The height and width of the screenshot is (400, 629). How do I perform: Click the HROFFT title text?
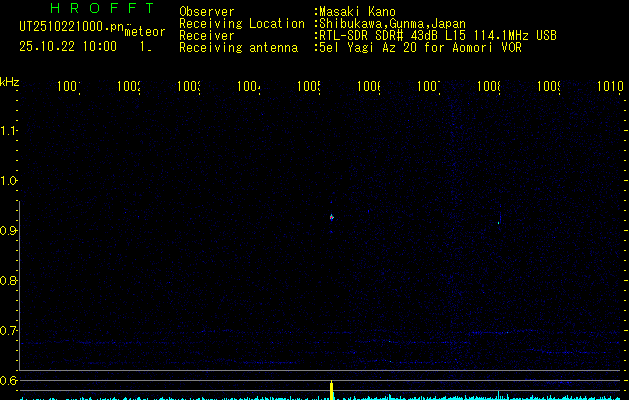[x=102, y=8]
